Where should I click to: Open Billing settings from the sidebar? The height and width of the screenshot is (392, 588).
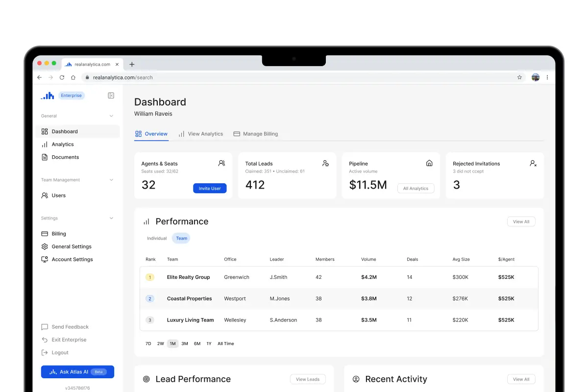pyautogui.click(x=59, y=233)
